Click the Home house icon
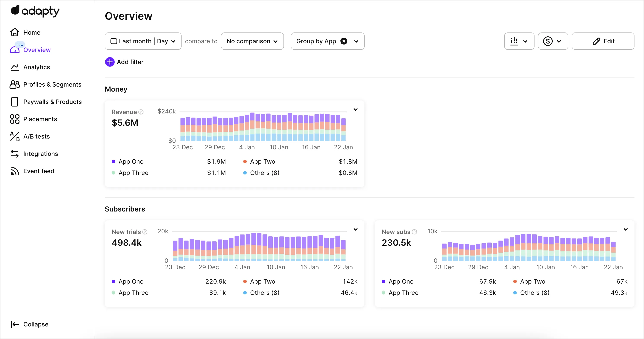The height and width of the screenshot is (339, 644). click(x=14, y=32)
